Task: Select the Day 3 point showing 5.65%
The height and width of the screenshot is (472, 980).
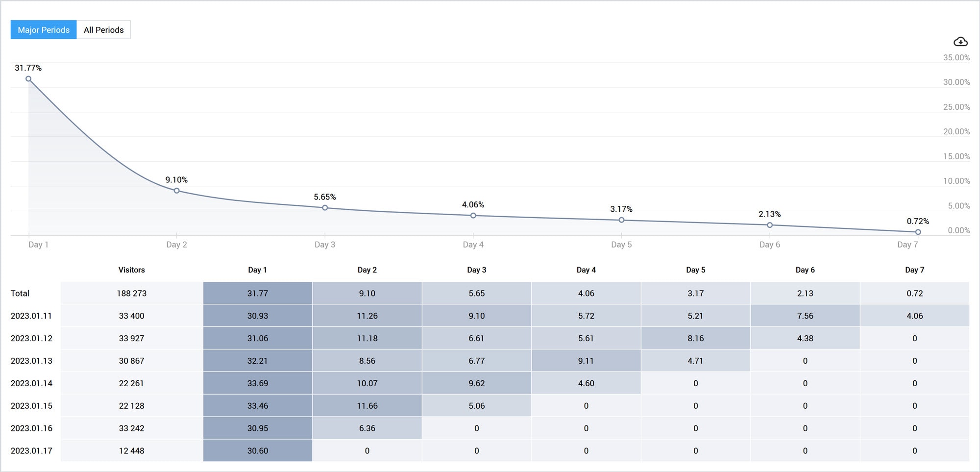Action: point(325,208)
